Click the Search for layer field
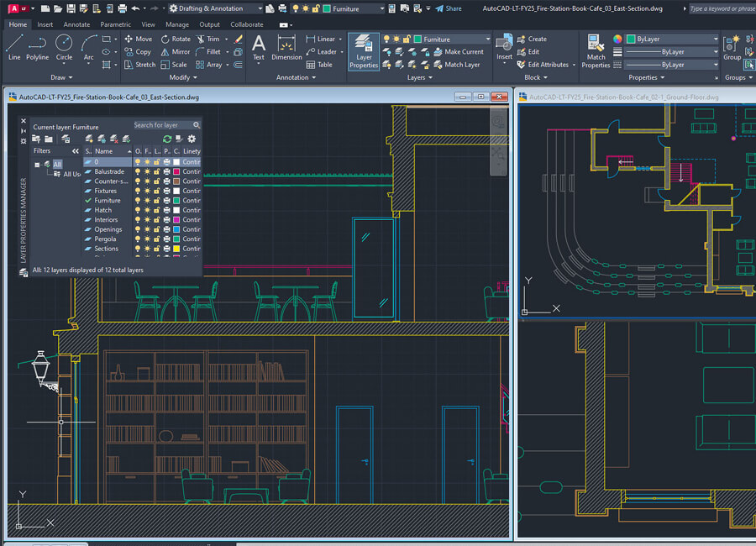Screen dimensions: 756x546 click(157, 125)
